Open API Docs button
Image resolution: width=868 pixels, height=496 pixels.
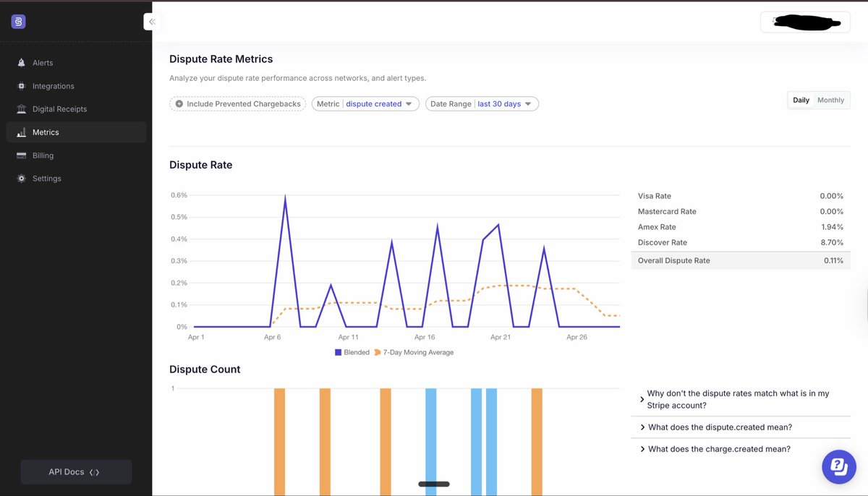point(76,472)
